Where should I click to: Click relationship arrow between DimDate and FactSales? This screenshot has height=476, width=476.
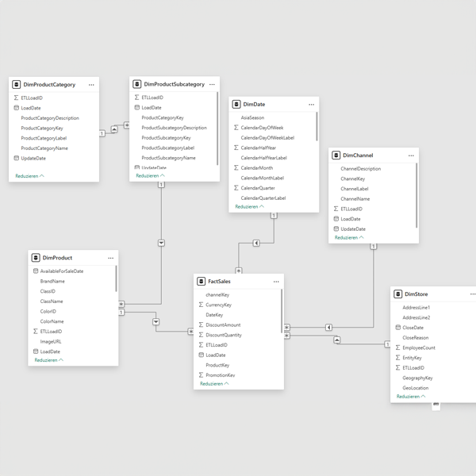[x=256, y=243]
